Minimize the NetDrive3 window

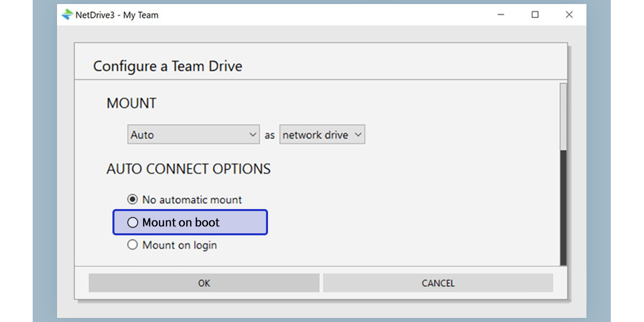500,15
